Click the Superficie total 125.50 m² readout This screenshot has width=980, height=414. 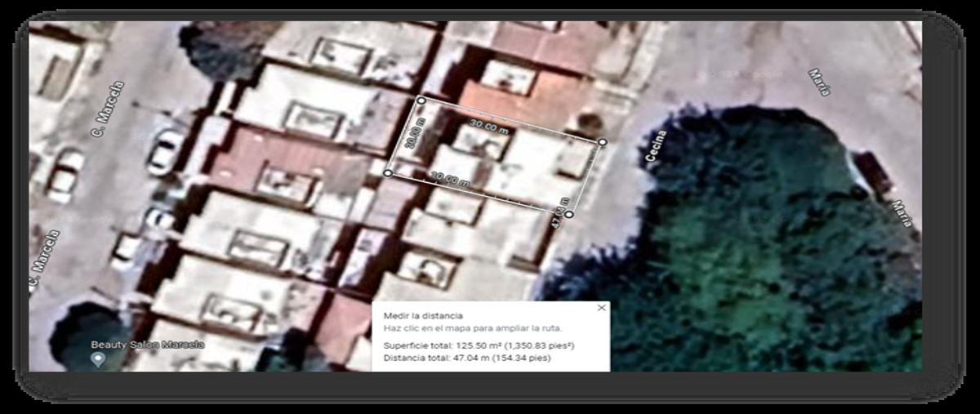[479, 346]
